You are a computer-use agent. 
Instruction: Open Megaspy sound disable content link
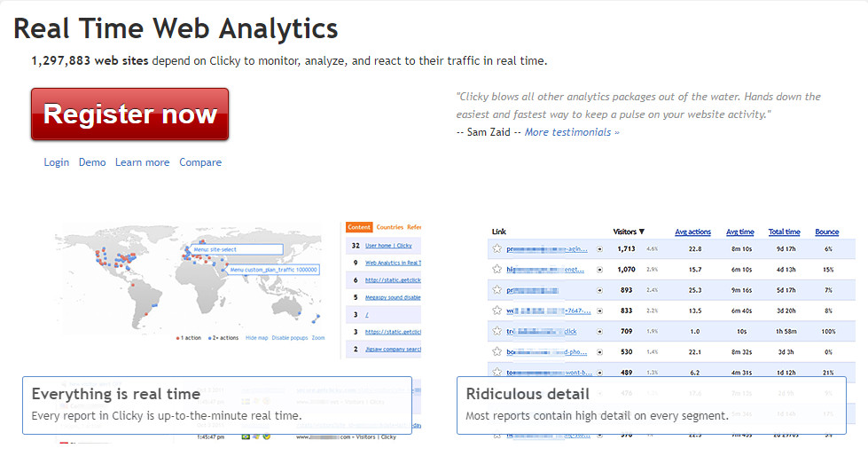pos(393,297)
